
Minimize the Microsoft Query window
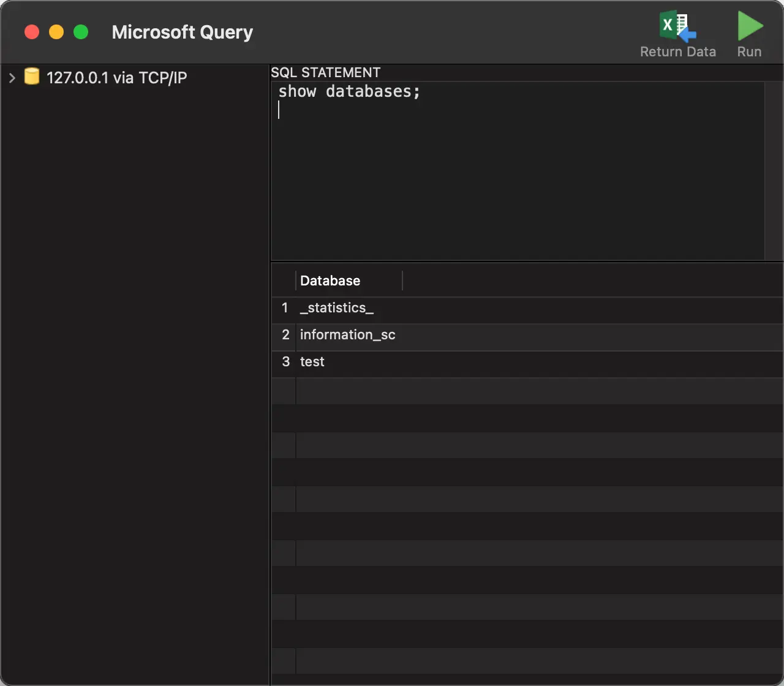tap(56, 32)
